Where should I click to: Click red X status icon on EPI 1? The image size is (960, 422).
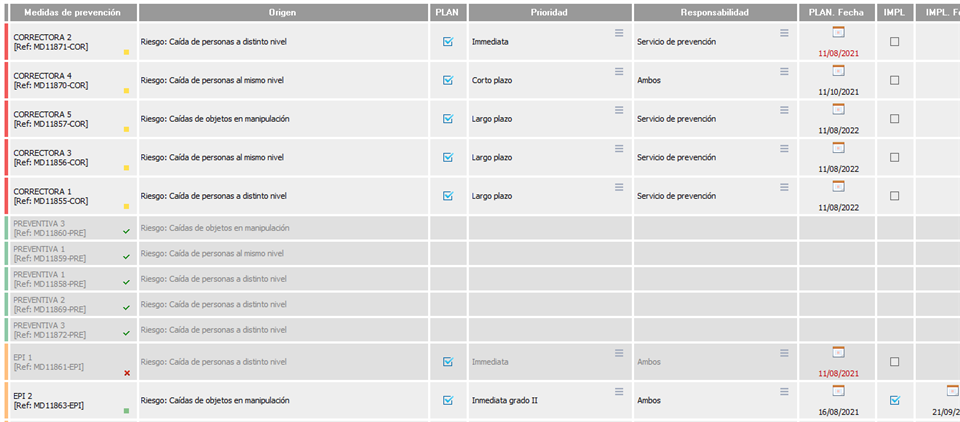[127, 373]
